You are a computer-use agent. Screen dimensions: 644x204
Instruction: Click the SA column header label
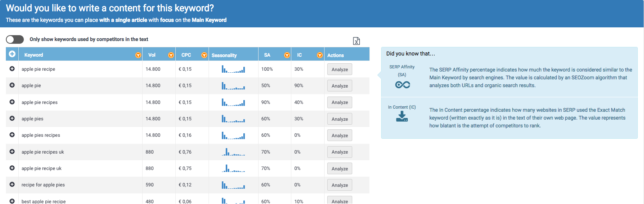267,55
